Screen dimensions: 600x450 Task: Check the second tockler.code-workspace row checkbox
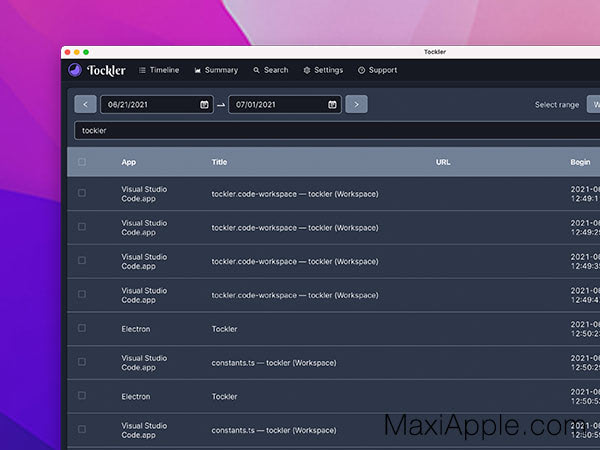tap(82, 227)
